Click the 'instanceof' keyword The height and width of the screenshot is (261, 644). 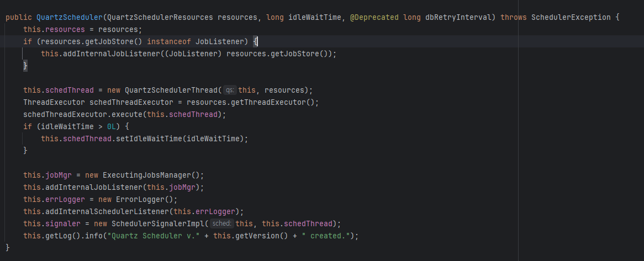click(x=169, y=41)
